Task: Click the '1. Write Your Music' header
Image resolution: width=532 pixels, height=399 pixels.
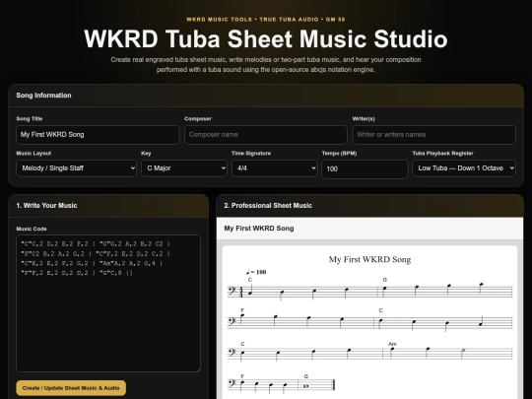Action: coord(108,206)
